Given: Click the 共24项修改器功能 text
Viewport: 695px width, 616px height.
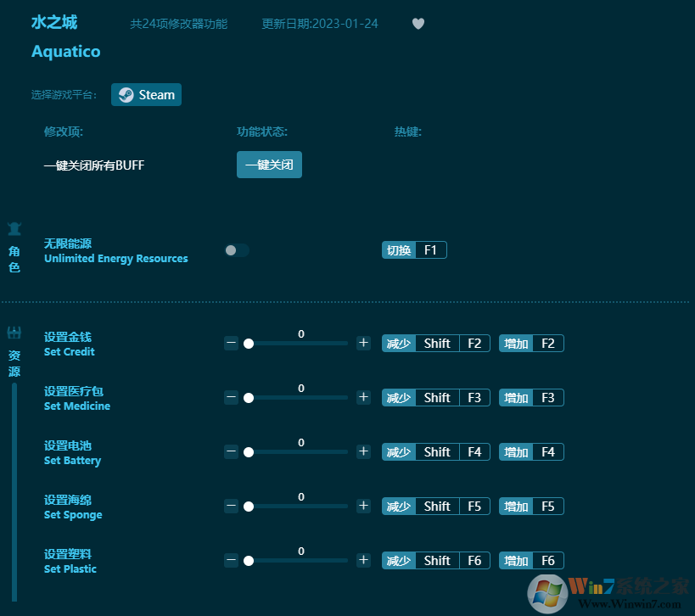Looking at the screenshot, I should [178, 24].
